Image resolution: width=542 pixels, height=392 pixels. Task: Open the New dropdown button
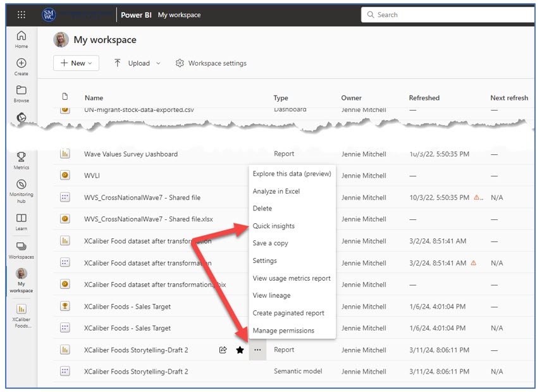(x=76, y=63)
